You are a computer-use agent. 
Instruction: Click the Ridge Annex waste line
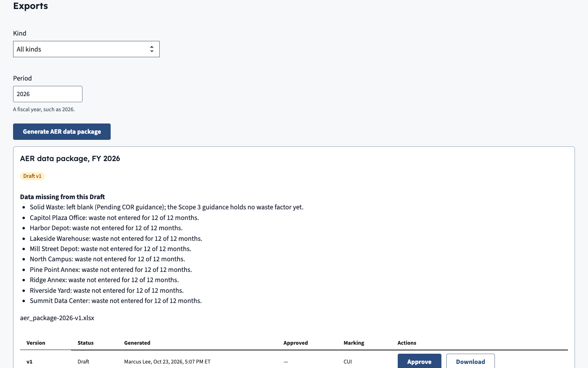(x=104, y=280)
